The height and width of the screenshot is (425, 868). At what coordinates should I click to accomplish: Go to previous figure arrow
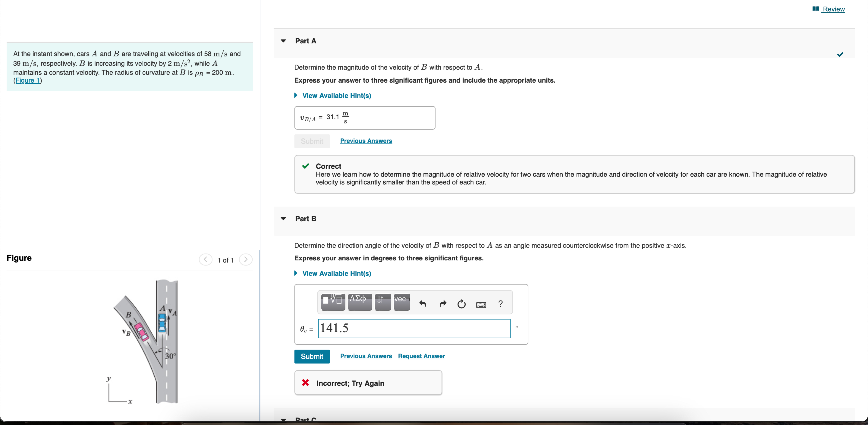pyautogui.click(x=205, y=260)
